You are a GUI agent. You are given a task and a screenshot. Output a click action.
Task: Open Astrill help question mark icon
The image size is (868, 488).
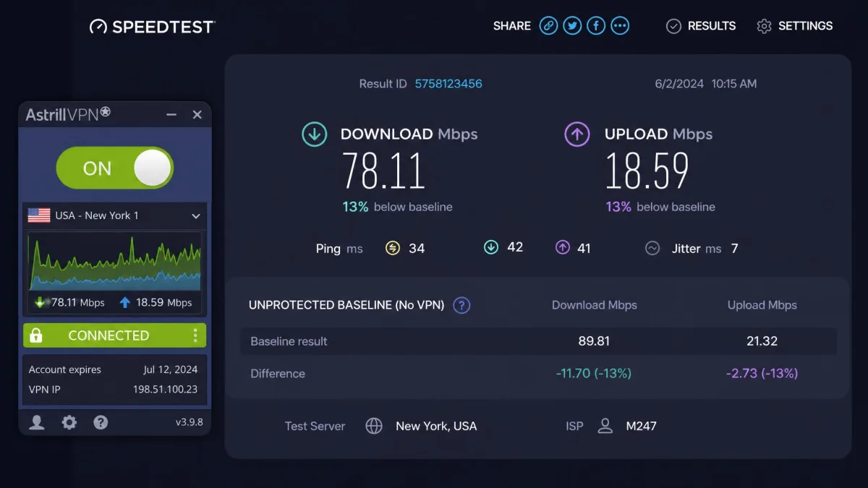pos(101,422)
